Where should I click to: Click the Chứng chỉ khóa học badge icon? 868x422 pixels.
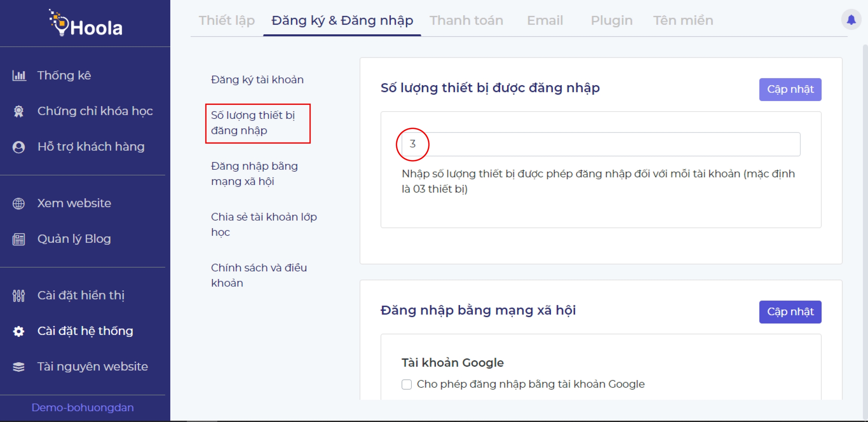pos(19,111)
